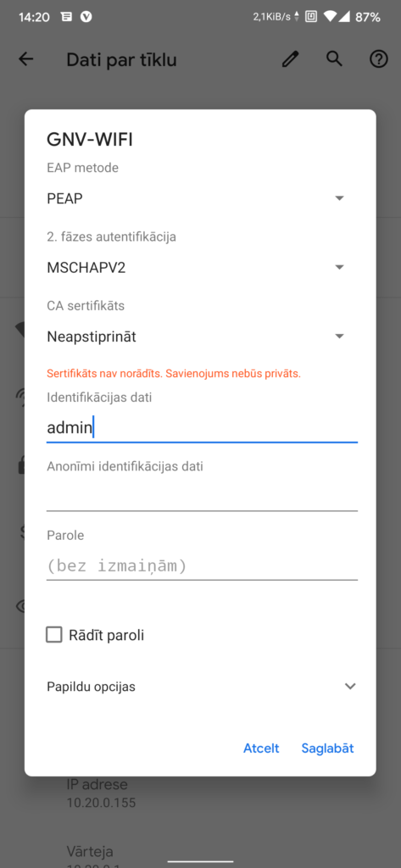Open search with the magnifier icon
Screen dimensions: 401x868
334,58
